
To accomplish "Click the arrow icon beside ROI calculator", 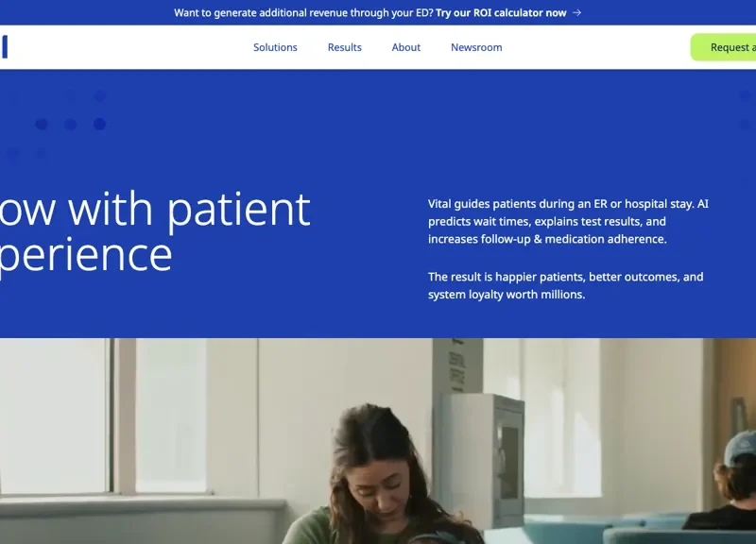I will click(x=576, y=13).
